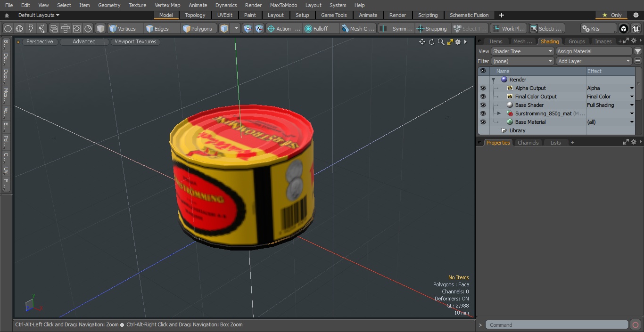
Task: Toggle visibility of Alpha Output layer
Action: 483,88
